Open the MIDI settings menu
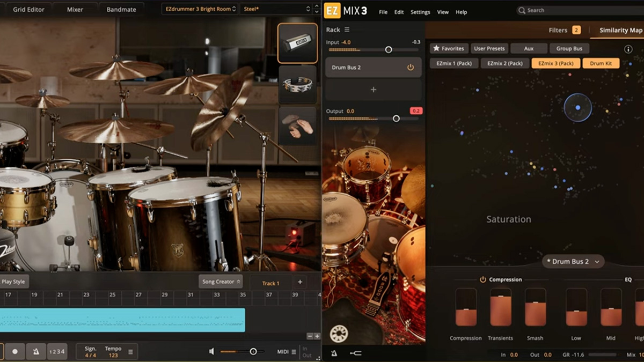Screen dimensions: 644x362 coord(286,352)
